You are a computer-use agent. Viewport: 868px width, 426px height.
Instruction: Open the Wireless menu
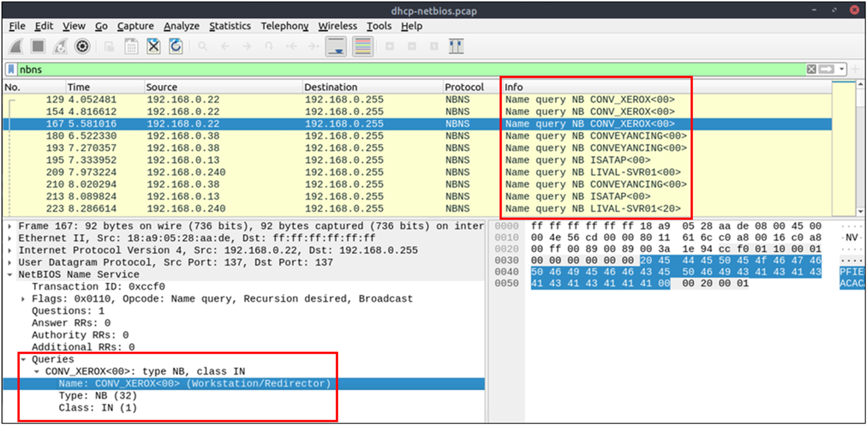click(x=337, y=26)
